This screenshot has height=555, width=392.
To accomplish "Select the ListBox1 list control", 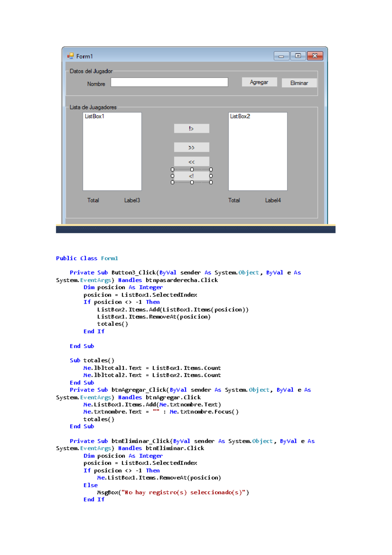I will (112, 151).
